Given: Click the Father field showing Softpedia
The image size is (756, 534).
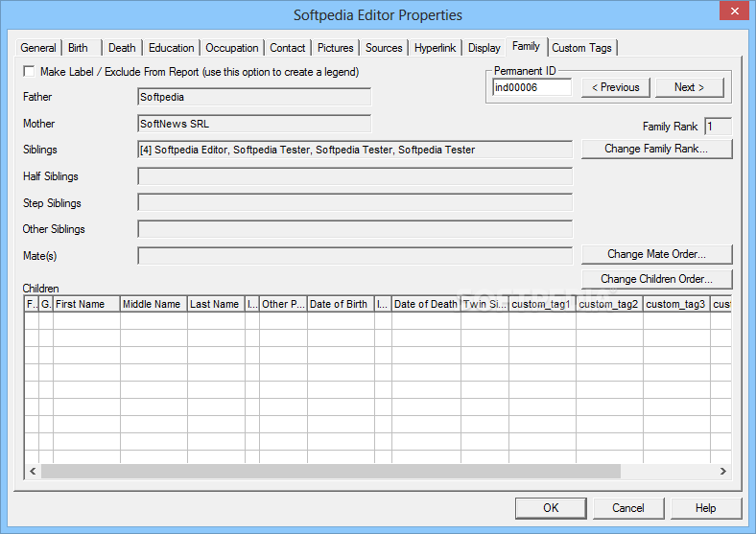Looking at the screenshot, I should [254, 97].
